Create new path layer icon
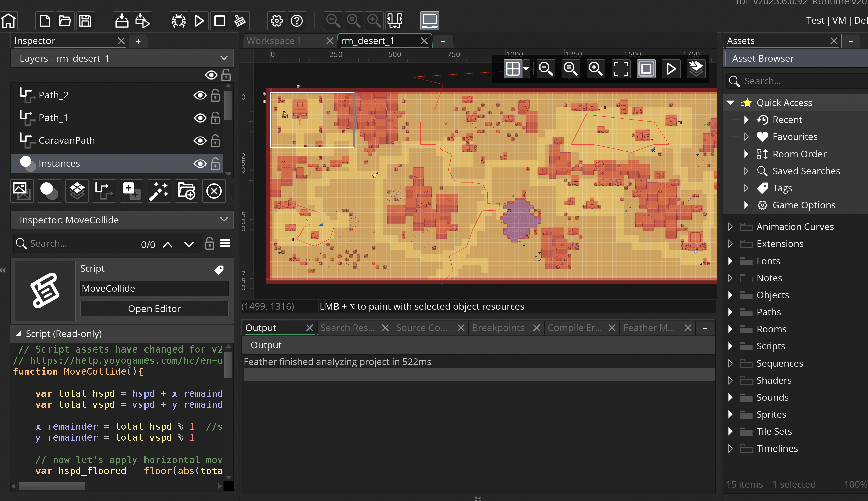The image size is (868, 501). 104,191
